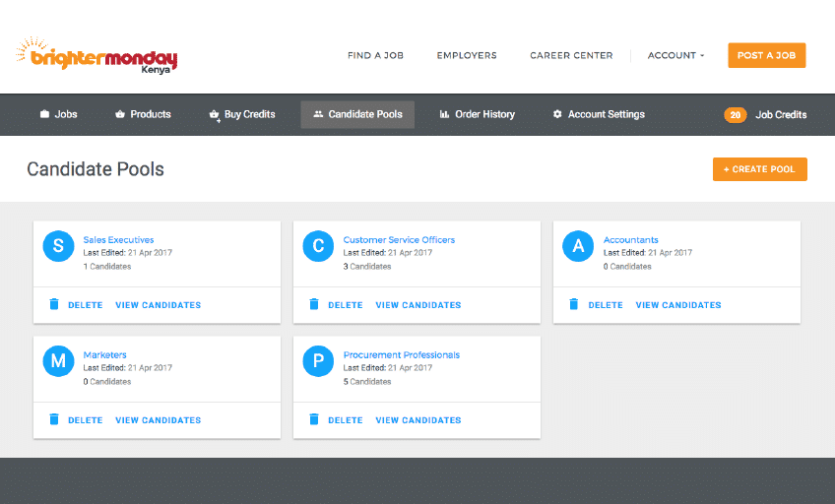Select Find a Job in top navigation
Viewport: 835px width, 504px height.
coord(375,56)
